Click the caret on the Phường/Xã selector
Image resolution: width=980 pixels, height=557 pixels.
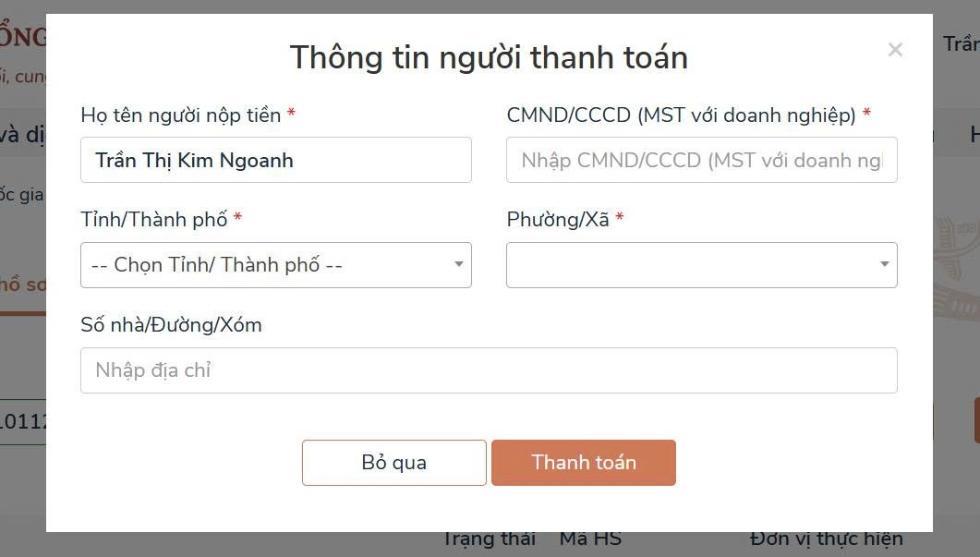tap(884, 265)
